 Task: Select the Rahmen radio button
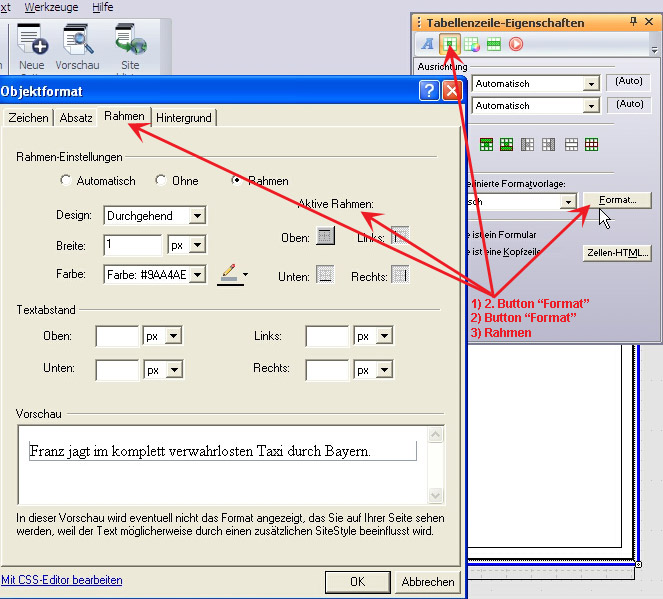[237, 181]
